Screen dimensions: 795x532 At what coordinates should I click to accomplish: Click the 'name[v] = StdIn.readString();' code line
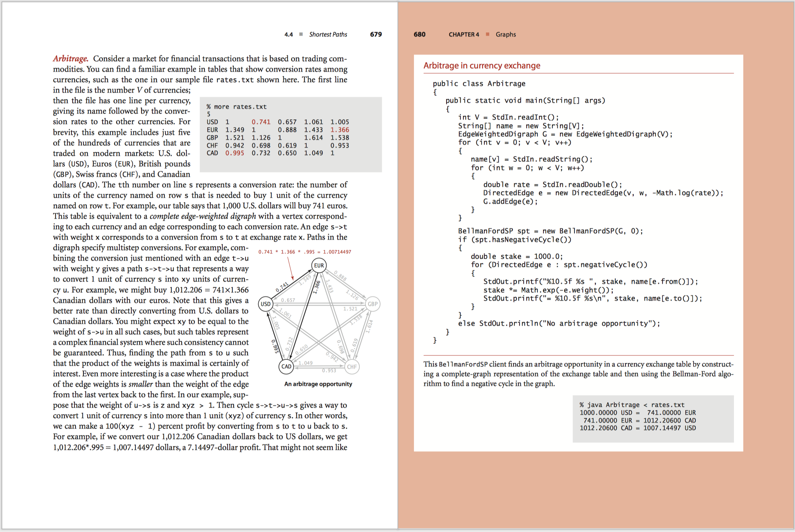[x=531, y=159]
